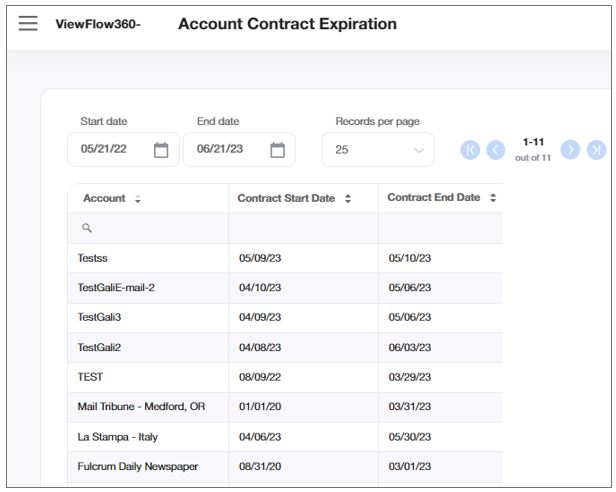The width and height of the screenshot is (616, 492).
Task: Click the Start date input field
Action: 110,150
